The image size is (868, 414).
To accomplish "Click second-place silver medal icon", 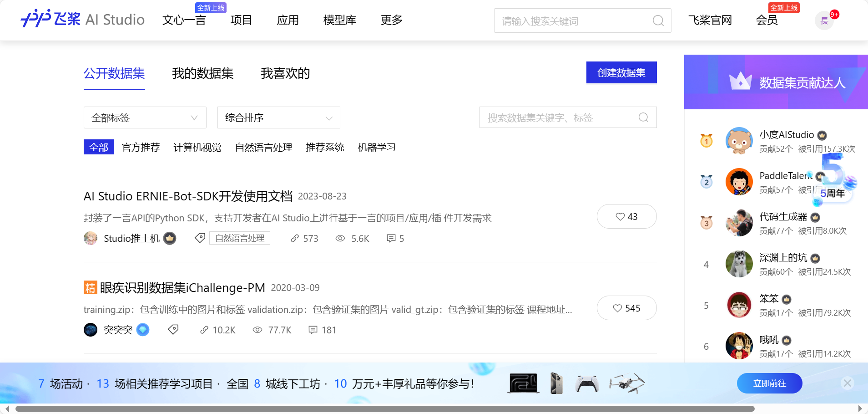I will (x=706, y=182).
